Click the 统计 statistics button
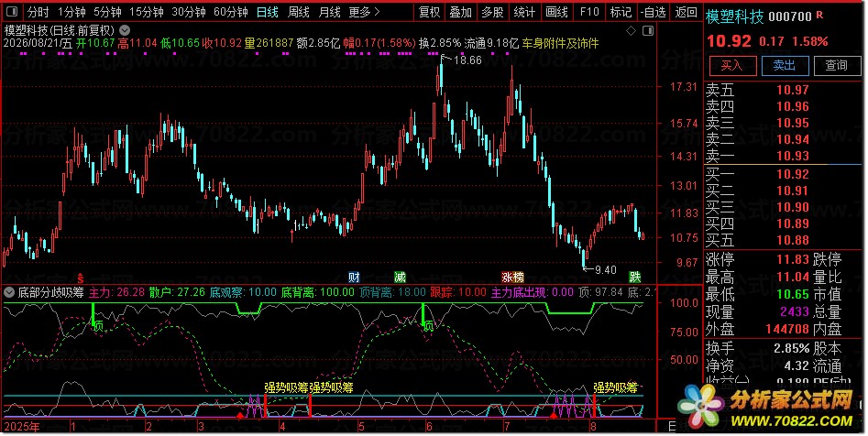The height and width of the screenshot is (436, 868). [x=523, y=12]
